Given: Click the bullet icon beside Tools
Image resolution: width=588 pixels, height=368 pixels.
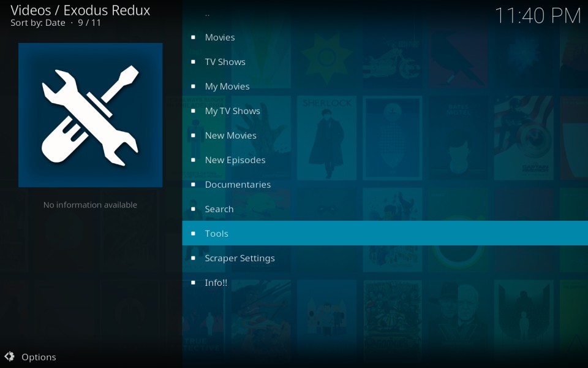Looking at the screenshot, I should pos(193,233).
